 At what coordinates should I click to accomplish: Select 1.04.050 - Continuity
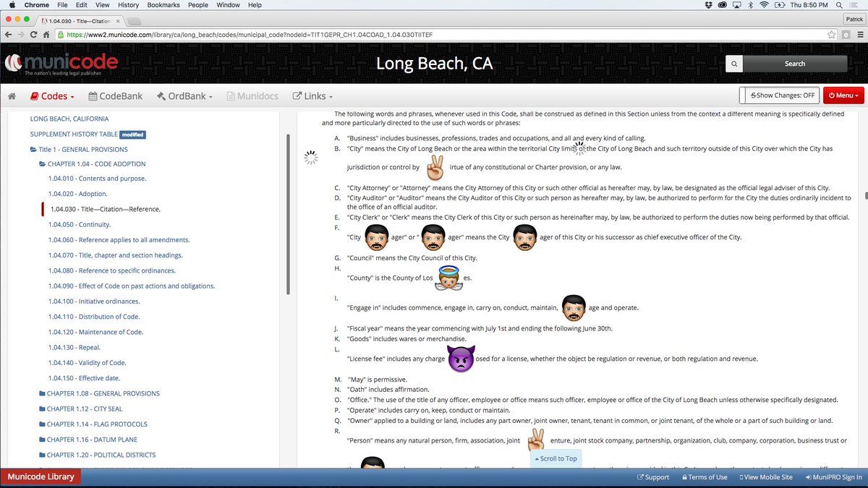pos(80,224)
